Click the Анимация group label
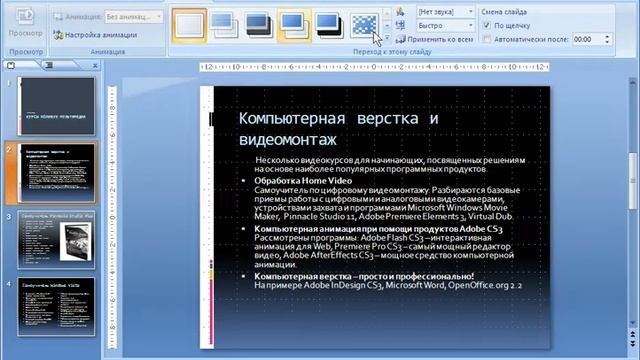640x360 pixels. [108, 52]
